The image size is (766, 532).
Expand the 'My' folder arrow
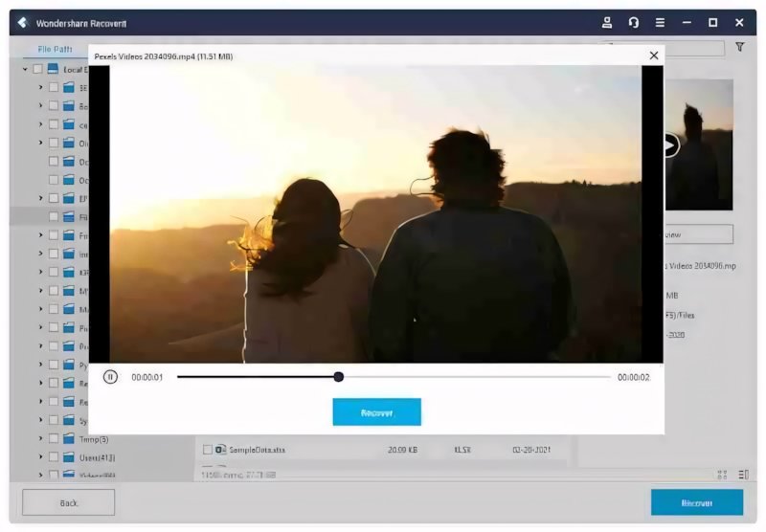pyautogui.click(x=40, y=291)
